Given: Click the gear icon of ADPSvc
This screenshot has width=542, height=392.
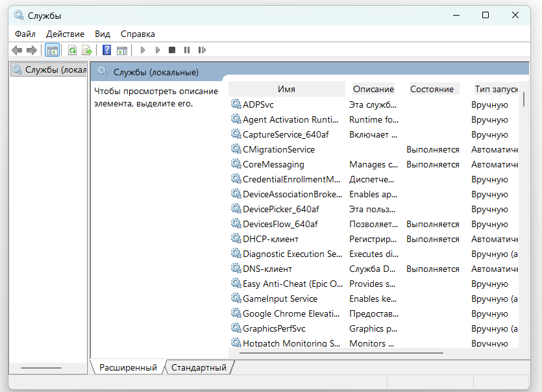Looking at the screenshot, I should 236,104.
